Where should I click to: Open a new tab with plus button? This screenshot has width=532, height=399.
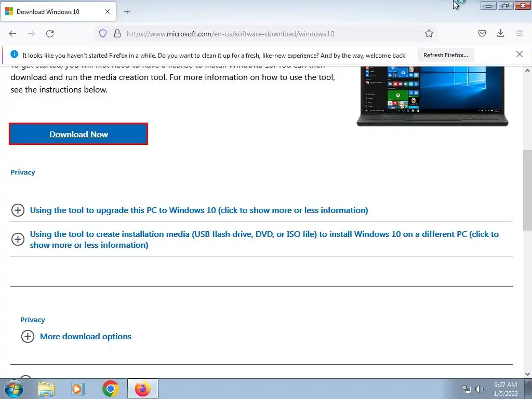(127, 12)
